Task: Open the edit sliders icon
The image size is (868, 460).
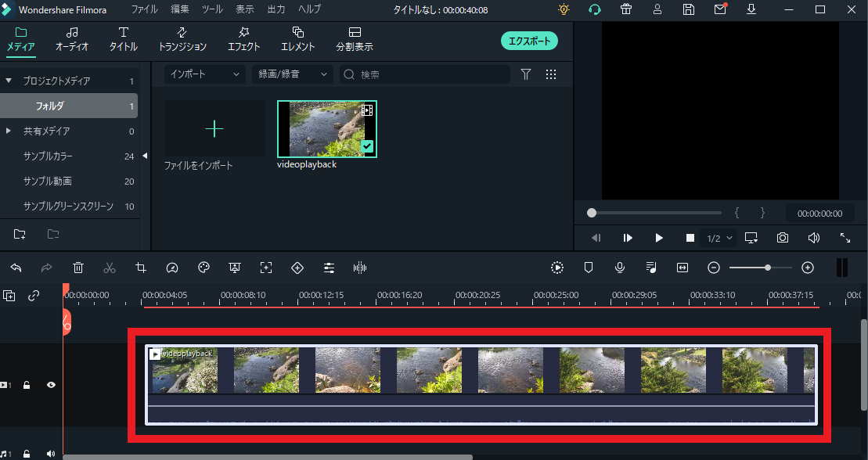Action: (329, 268)
